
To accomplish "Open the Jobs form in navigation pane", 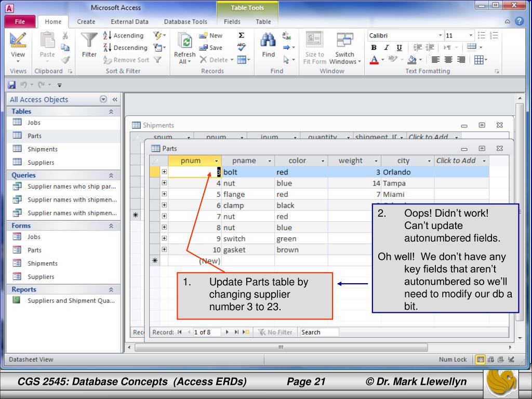I will [63, 236].
